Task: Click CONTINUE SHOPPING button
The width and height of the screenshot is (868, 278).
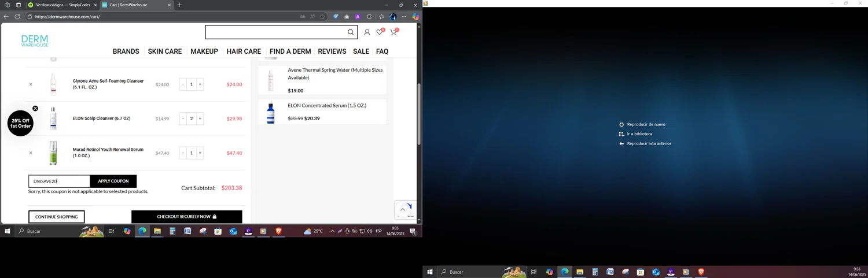Action: click(57, 217)
